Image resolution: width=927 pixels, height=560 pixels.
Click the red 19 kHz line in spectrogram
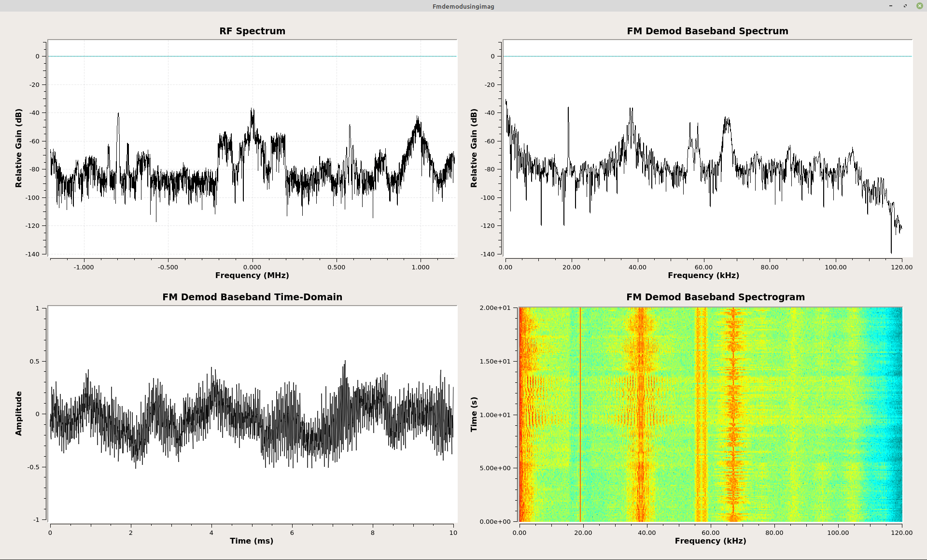580,415
